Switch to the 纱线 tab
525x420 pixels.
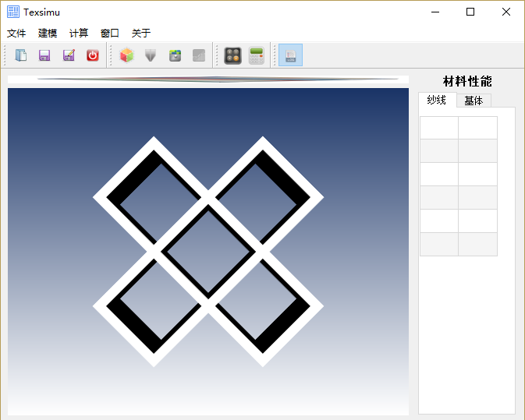pyautogui.click(x=436, y=100)
